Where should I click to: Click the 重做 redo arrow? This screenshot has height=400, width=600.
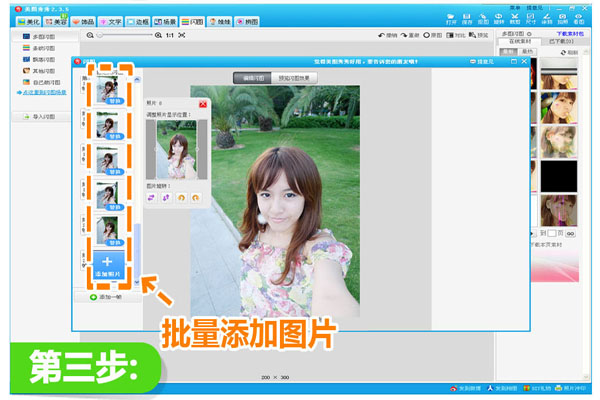coord(410,35)
